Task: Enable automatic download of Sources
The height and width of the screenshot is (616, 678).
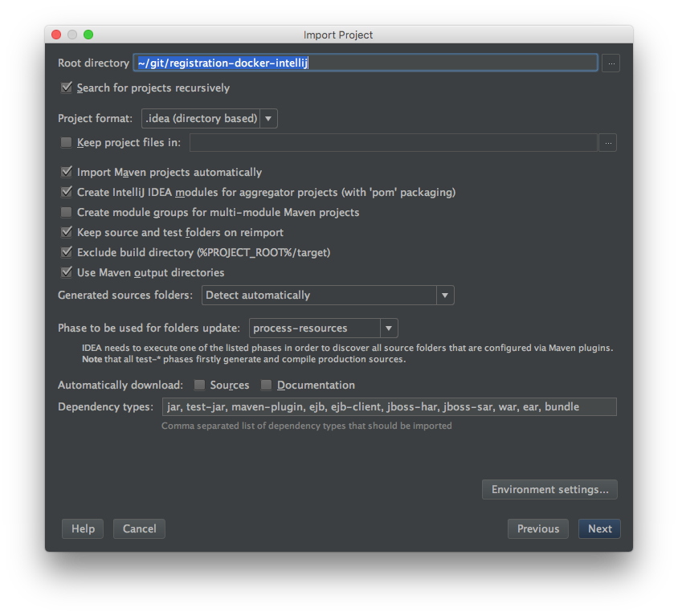Action: pyautogui.click(x=200, y=385)
